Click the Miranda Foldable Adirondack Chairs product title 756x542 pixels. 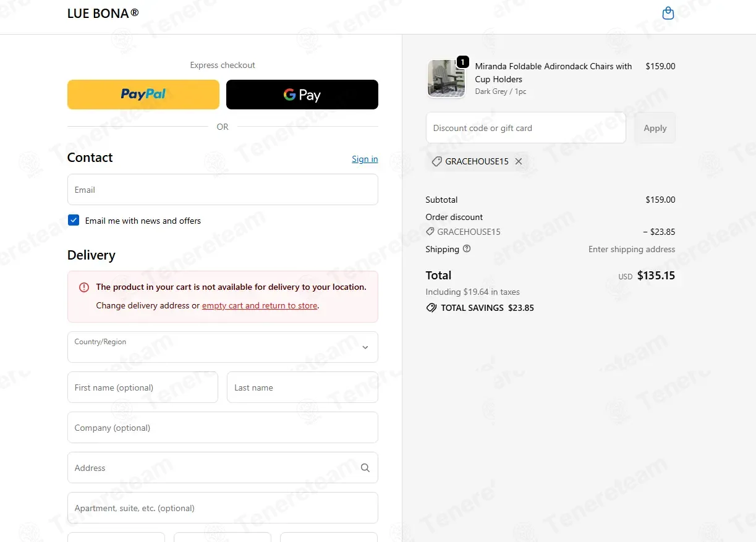(x=553, y=72)
